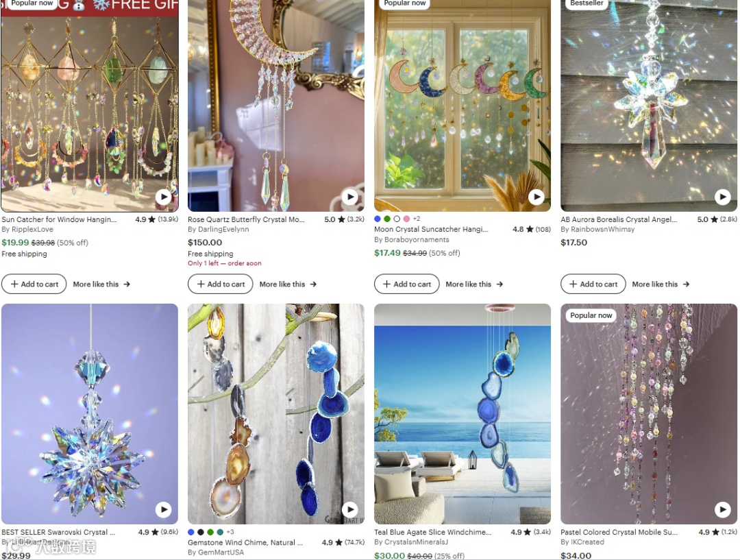Select blue color swatch on Moon Crystal Suncatcher
The width and height of the screenshot is (740, 560).
click(377, 219)
